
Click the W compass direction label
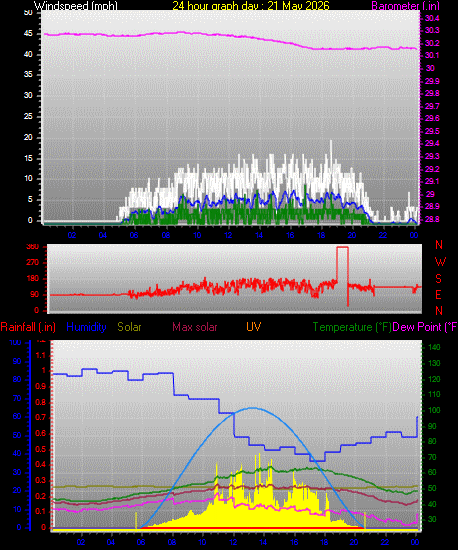coord(440,261)
